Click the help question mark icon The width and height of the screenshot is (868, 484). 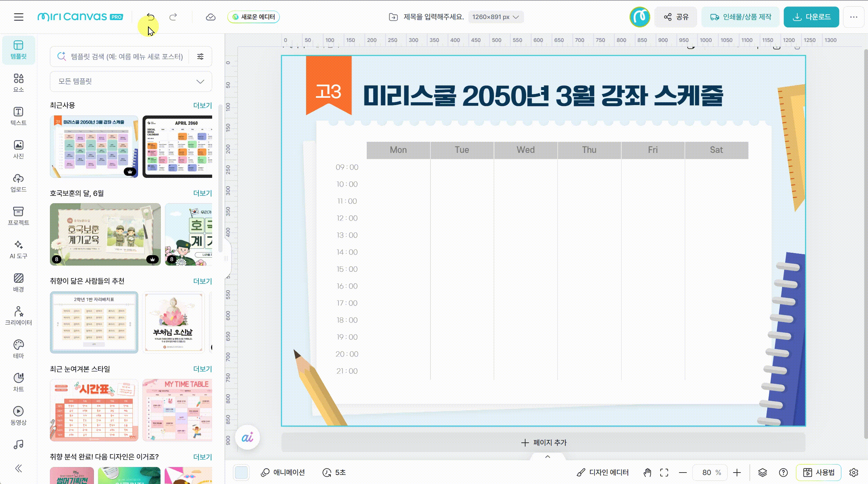[783, 473]
